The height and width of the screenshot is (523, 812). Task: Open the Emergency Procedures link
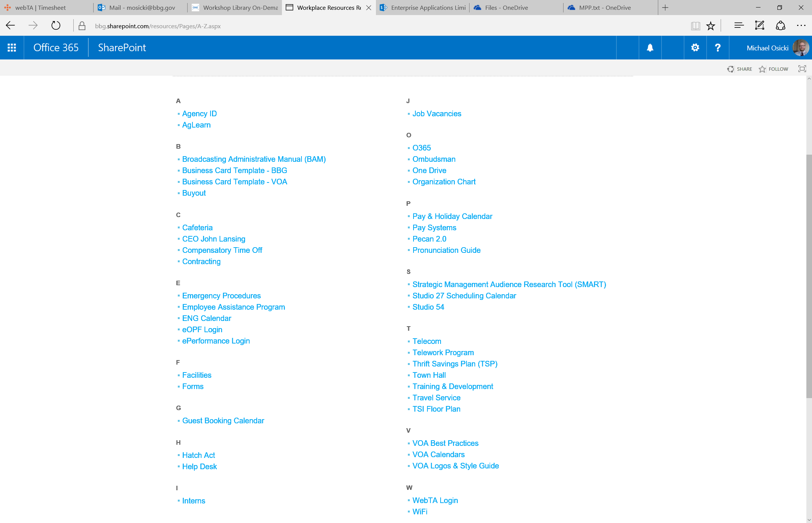click(221, 296)
